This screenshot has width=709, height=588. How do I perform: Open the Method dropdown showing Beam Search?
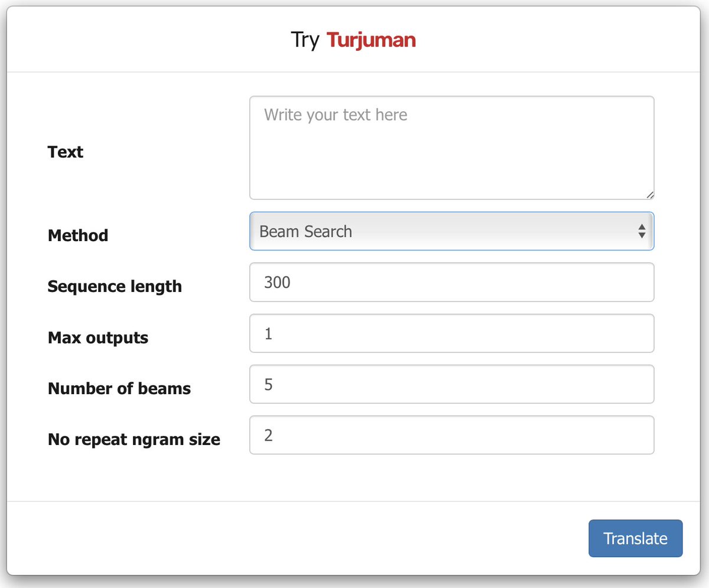(451, 231)
